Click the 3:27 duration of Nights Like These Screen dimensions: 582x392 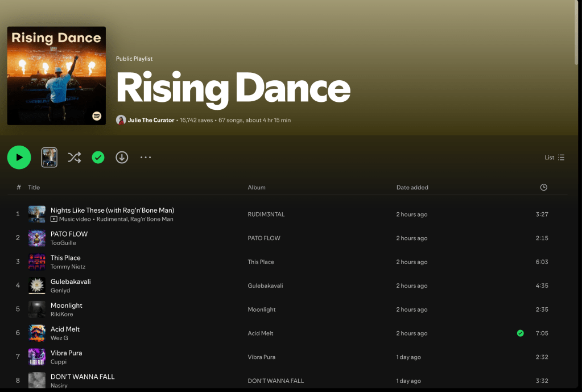(542, 214)
